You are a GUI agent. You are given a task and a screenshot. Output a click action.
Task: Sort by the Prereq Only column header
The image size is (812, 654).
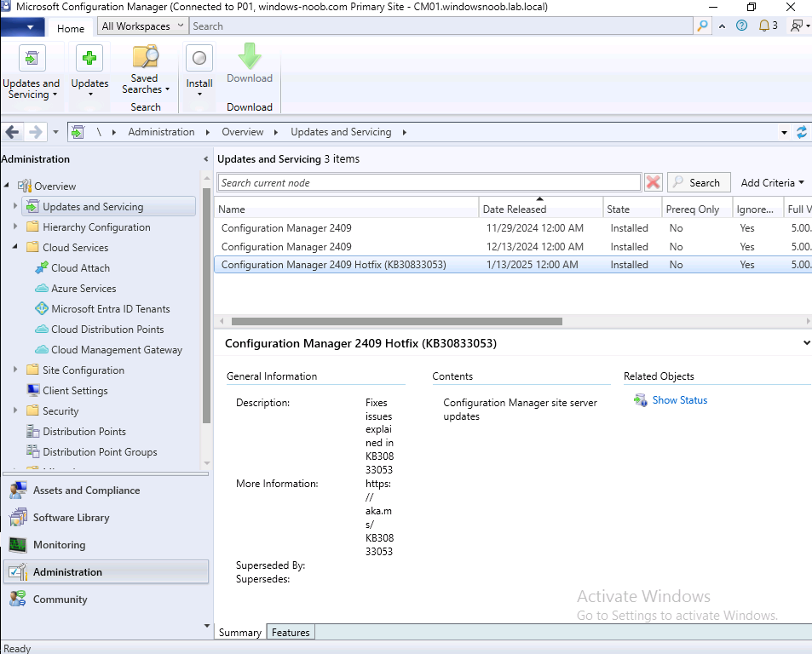point(697,209)
